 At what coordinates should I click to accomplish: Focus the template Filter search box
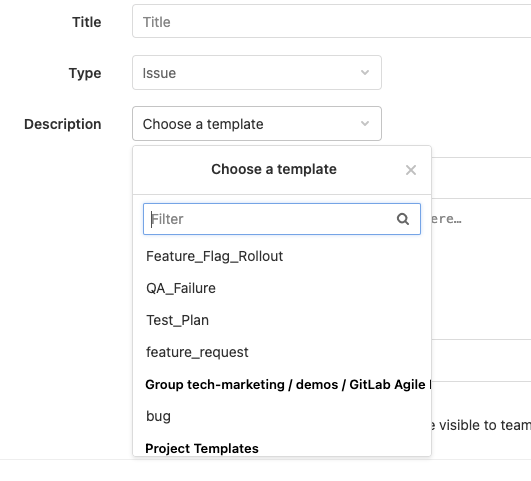tap(282, 219)
